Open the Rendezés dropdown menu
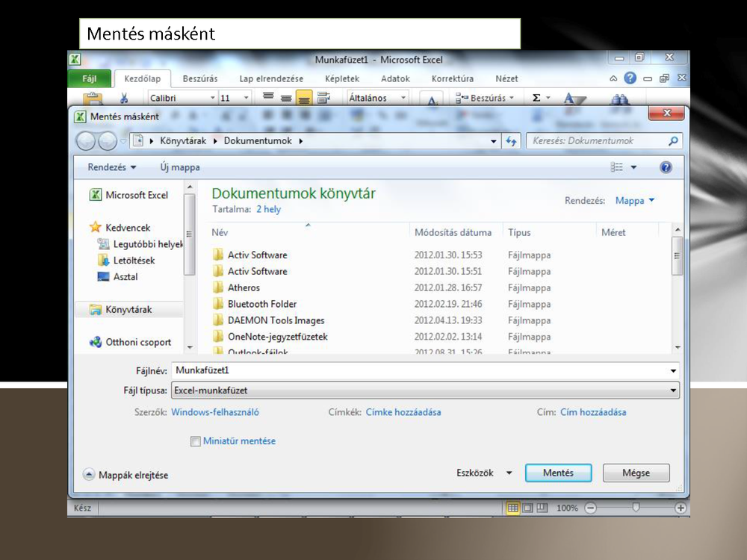 click(112, 167)
